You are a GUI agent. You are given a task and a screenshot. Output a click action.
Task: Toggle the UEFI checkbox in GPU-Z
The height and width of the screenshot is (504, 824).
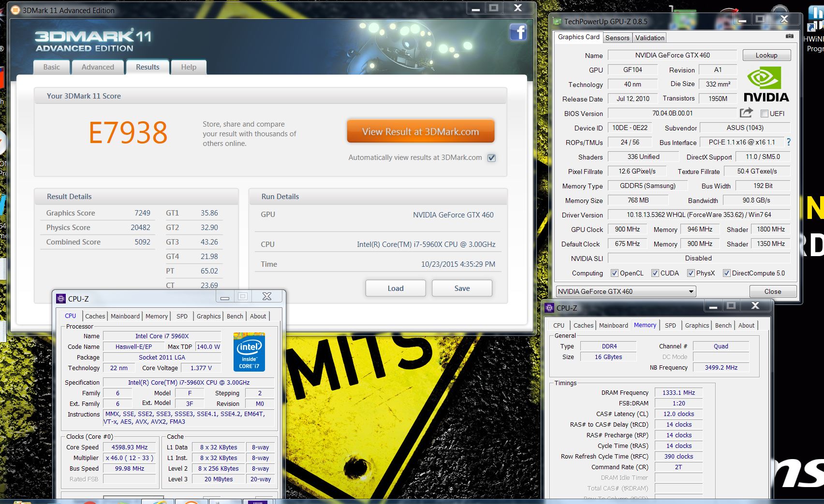[765, 114]
